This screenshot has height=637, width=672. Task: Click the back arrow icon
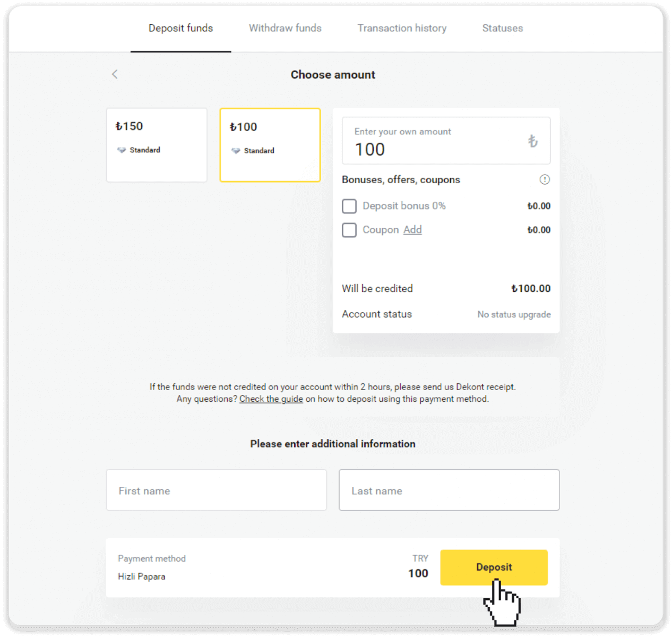coord(115,74)
